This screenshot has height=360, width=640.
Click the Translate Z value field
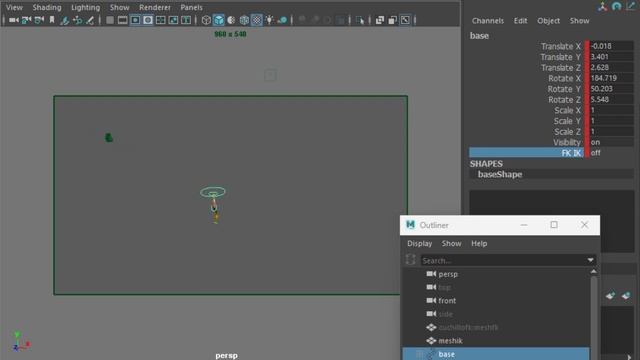[x=611, y=67]
